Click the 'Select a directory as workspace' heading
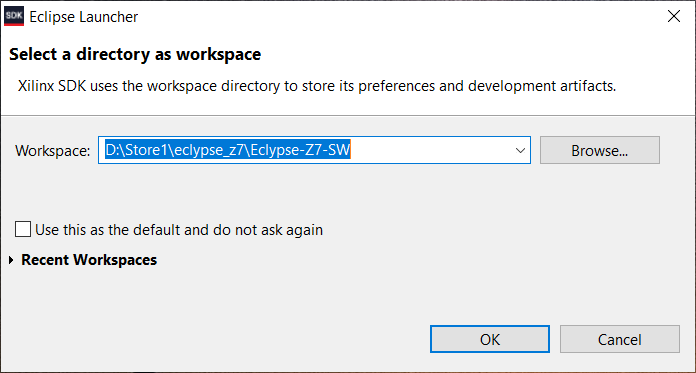The image size is (696, 373). click(x=135, y=55)
